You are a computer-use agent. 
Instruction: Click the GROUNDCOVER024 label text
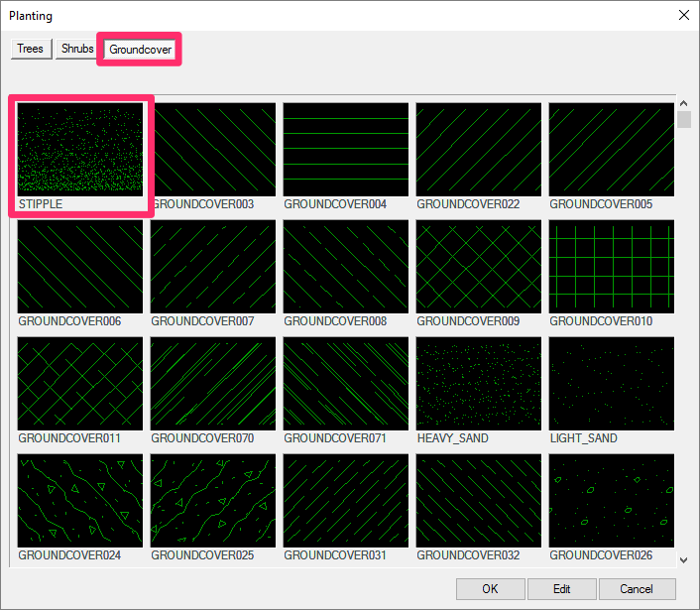69,555
